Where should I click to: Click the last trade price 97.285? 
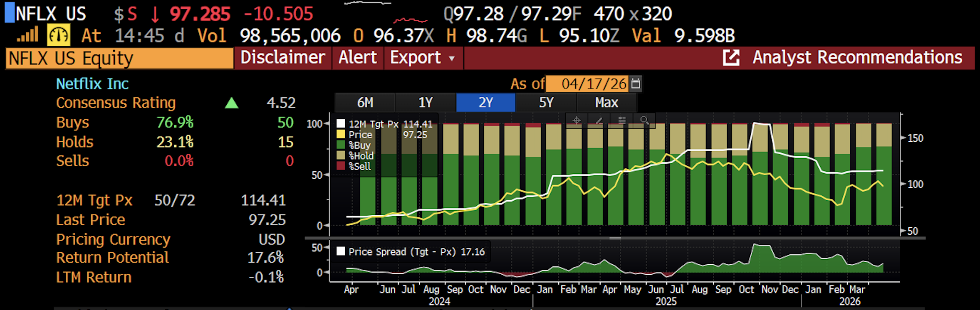point(200,14)
